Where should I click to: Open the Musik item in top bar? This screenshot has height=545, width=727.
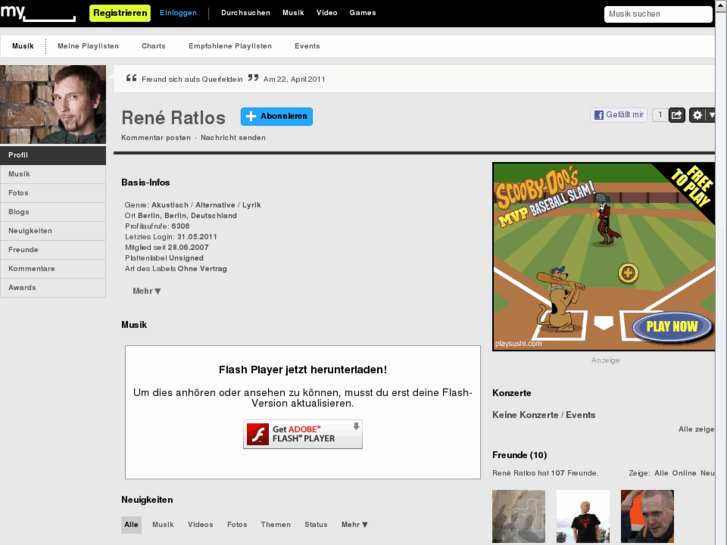pos(293,13)
